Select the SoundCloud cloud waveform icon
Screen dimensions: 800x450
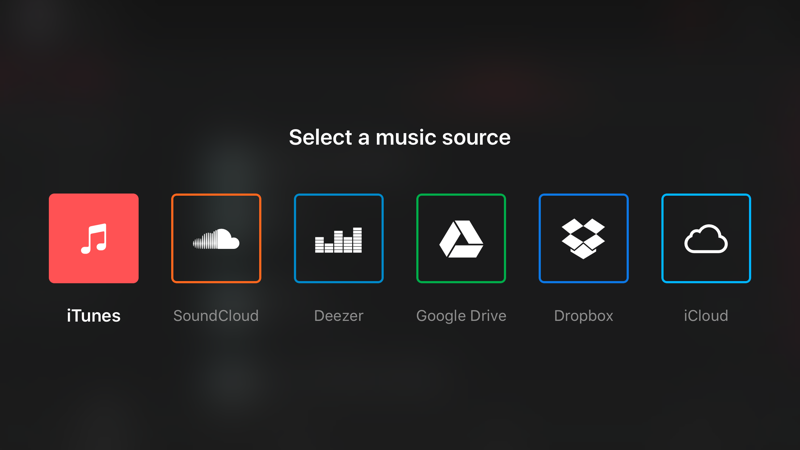pos(216,239)
